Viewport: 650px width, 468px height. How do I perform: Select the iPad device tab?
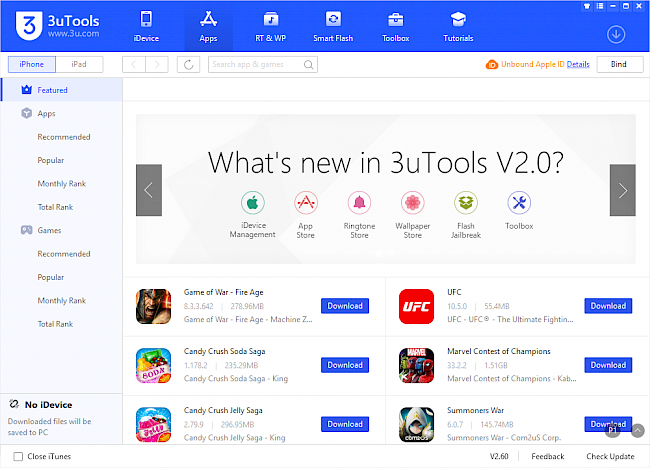[79, 64]
